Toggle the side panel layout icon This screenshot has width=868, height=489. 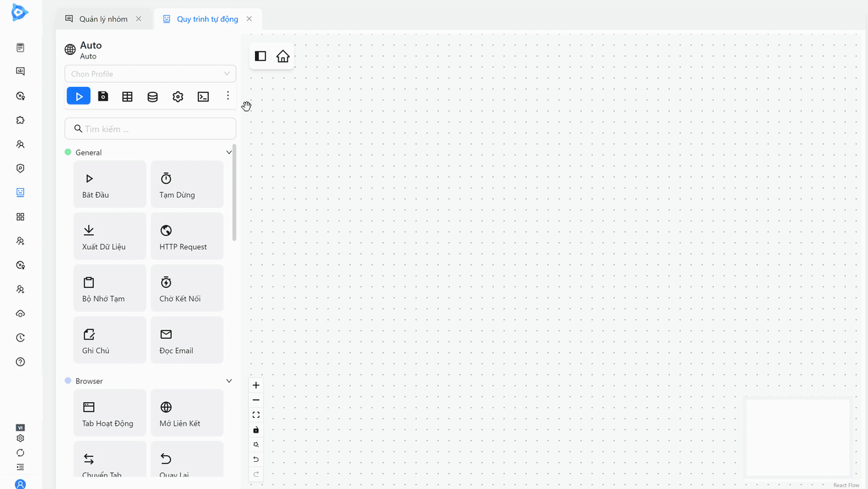[260, 56]
